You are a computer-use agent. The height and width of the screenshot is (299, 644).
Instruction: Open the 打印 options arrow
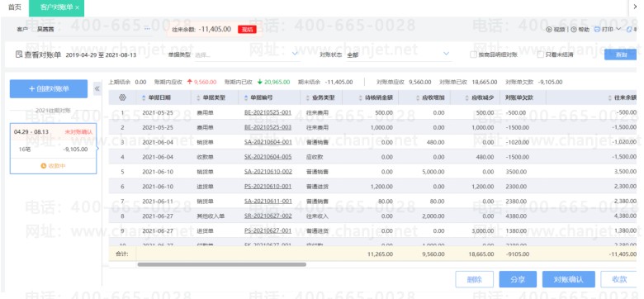618,29
